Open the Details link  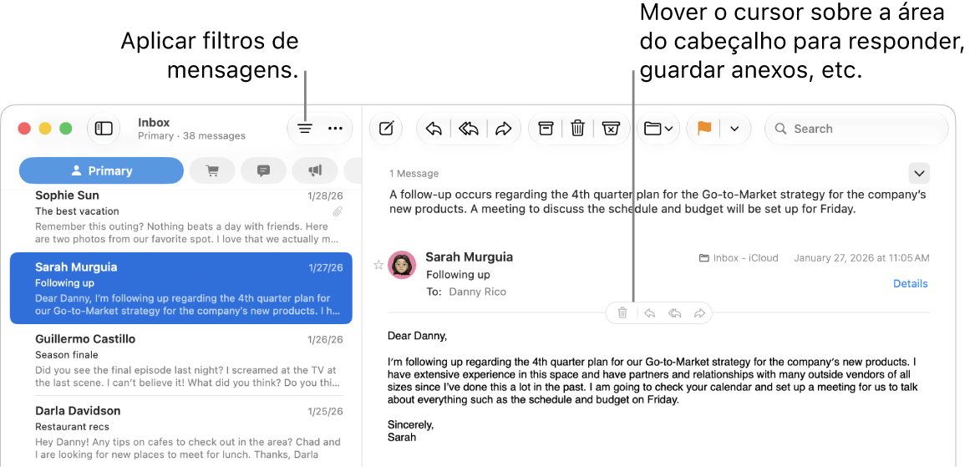pos(910,284)
